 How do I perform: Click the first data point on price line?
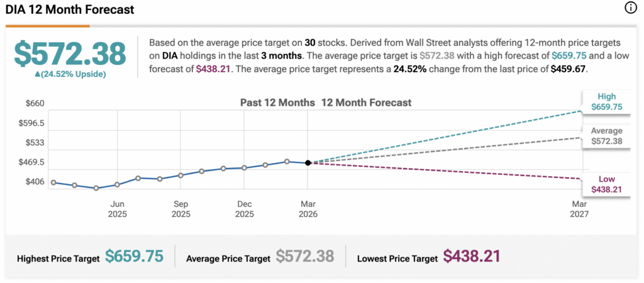click(x=53, y=182)
